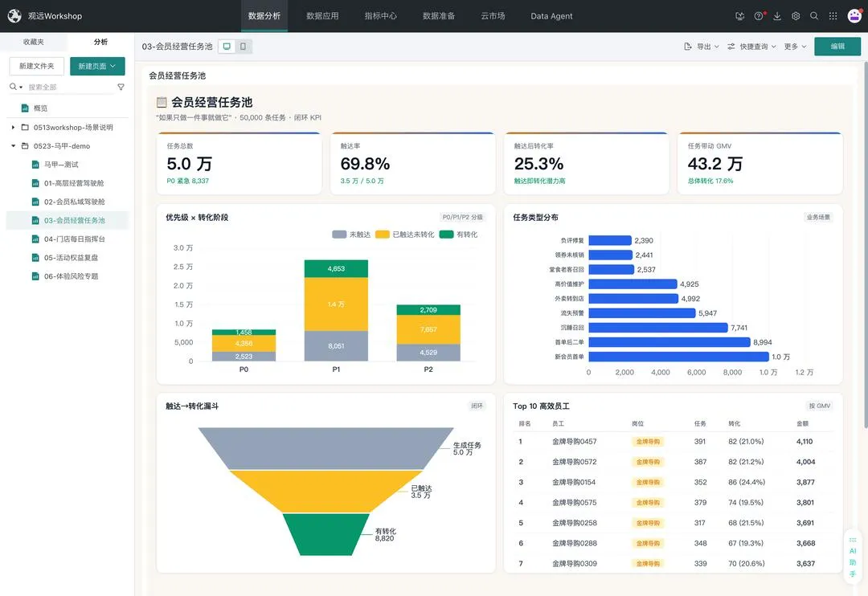Image resolution: width=868 pixels, height=596 pixels.
Task: Click employee row 金牌导购0457
Action: (674, 442)
